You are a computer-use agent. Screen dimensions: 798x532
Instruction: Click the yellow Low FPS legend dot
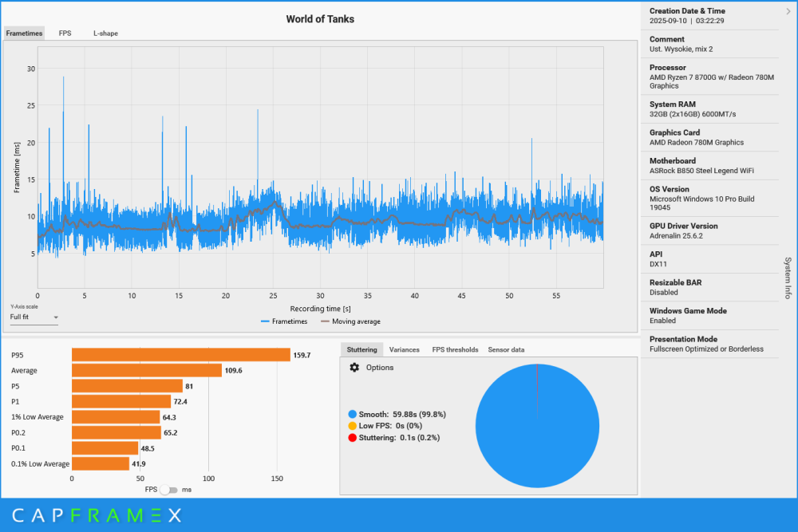[x=352, y=426]
